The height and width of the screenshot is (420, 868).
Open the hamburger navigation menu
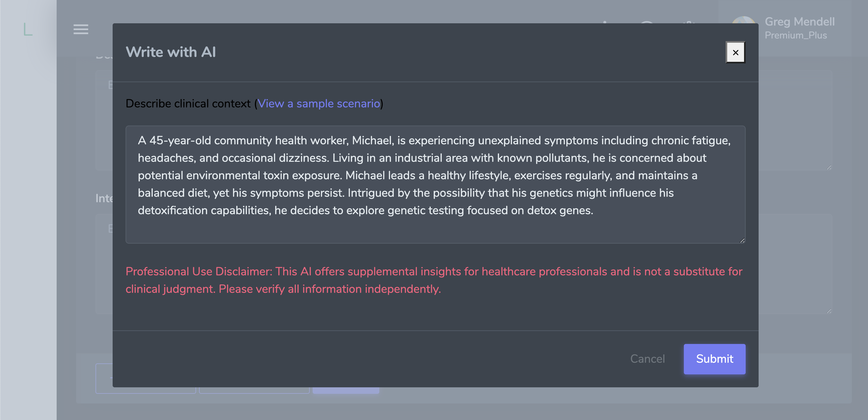point(81,29)
